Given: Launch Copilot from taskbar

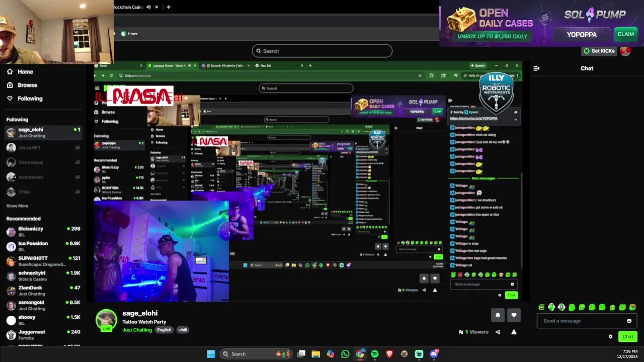Looking at the screenshot, I should coord(331,354).
